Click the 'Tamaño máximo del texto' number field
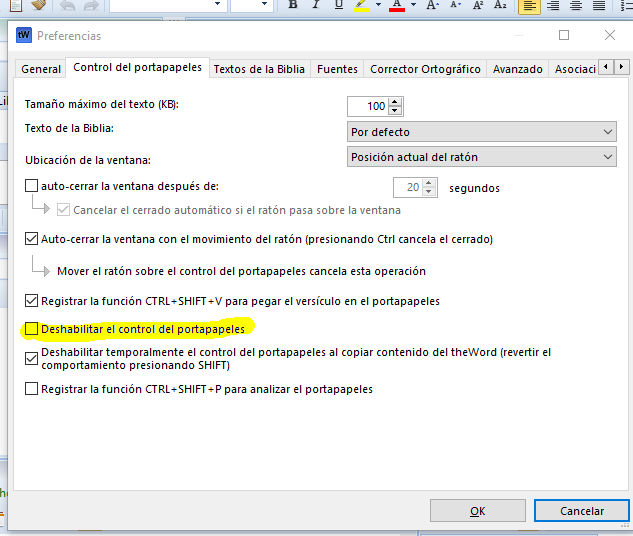Image resolution: width=633 pixels, height=536 pixels. [x=367, y=106]
